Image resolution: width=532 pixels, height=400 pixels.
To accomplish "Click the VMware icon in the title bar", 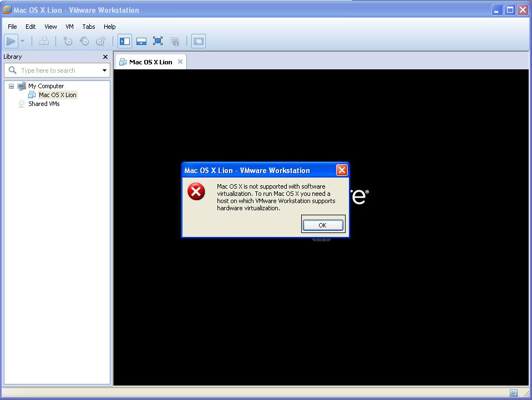I will pos(7,10).
